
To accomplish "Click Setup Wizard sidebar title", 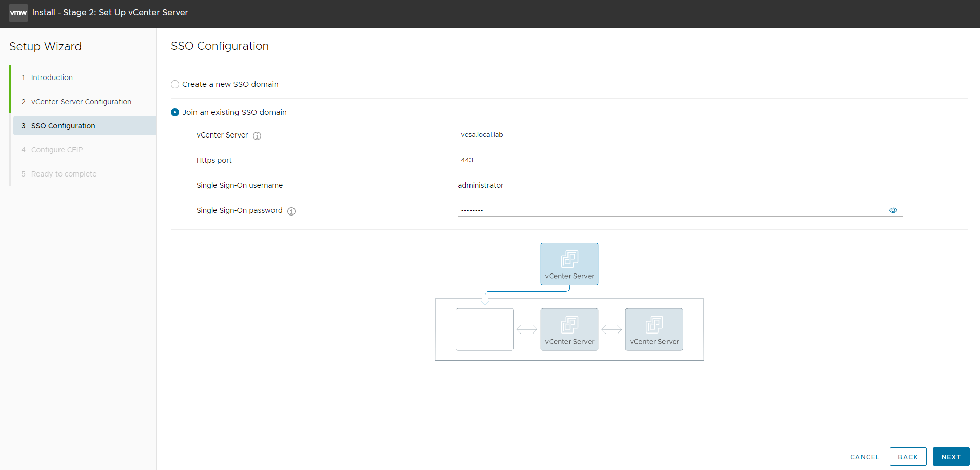I will coord(45,46).
